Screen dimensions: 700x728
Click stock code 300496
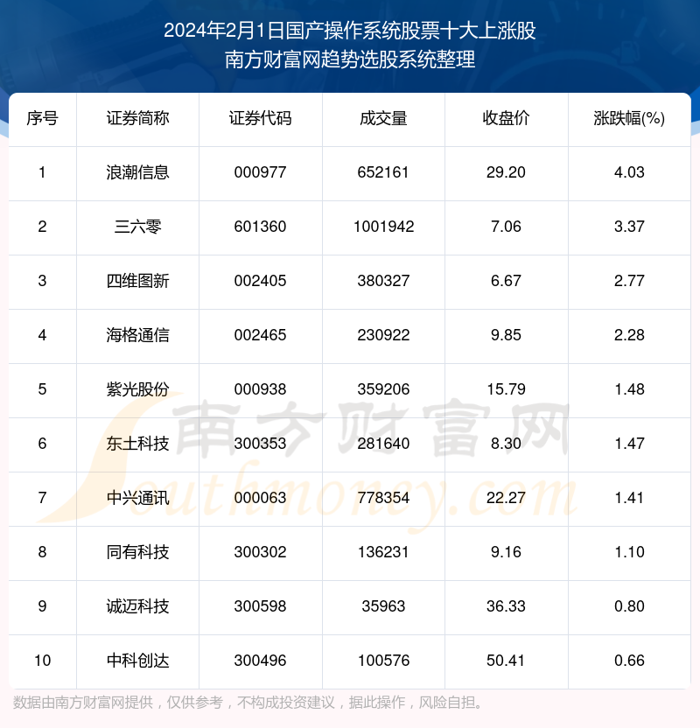point(261,661)
